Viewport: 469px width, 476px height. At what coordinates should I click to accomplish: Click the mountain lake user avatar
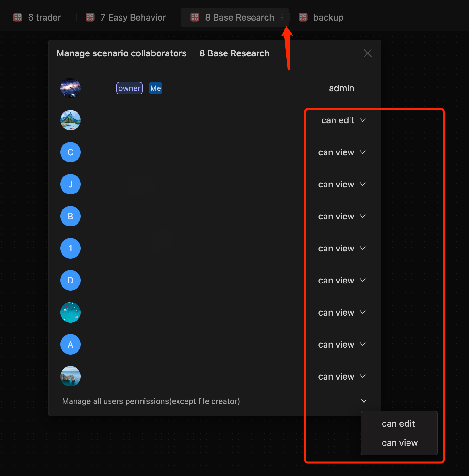click(70, 120)
